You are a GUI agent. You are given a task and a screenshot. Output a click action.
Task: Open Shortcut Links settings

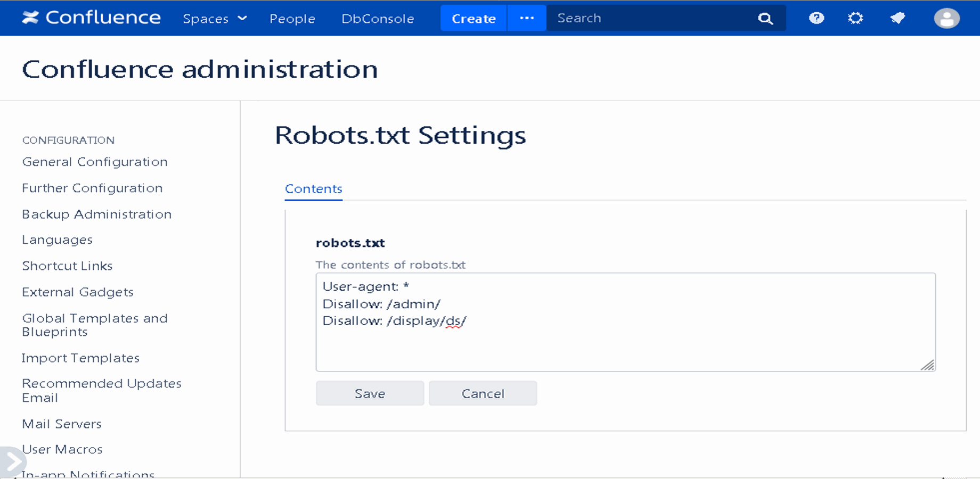(x=67, y=266)
